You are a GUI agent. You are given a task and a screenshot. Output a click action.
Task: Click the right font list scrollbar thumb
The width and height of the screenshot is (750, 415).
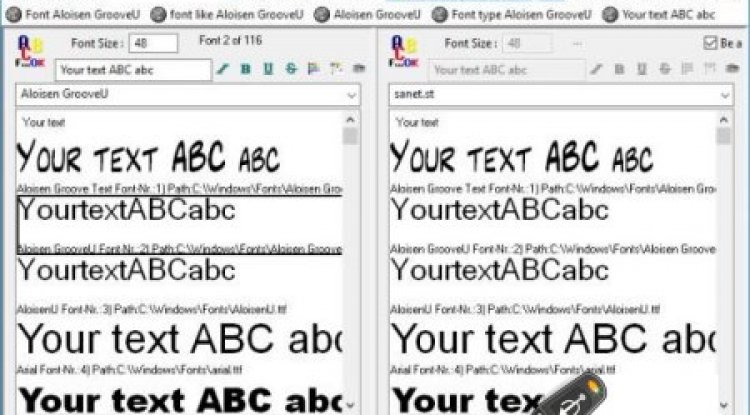pos(724,136)
